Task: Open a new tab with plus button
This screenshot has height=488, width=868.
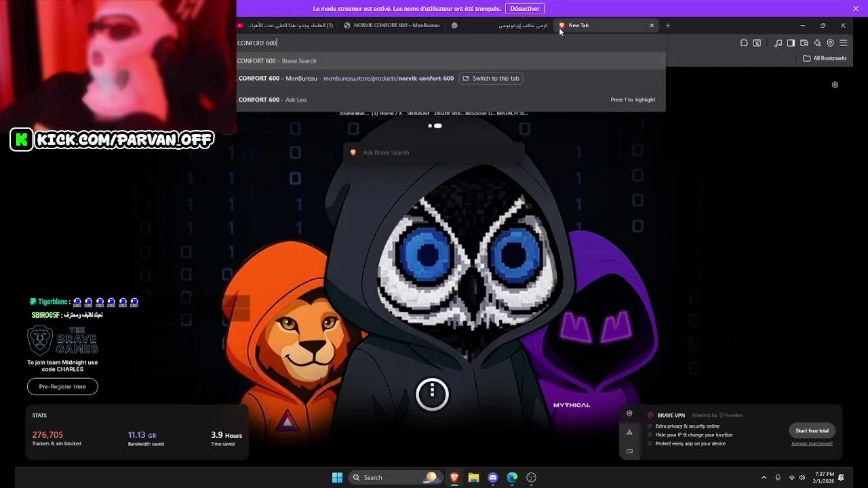Action: (x=667, y=25)
